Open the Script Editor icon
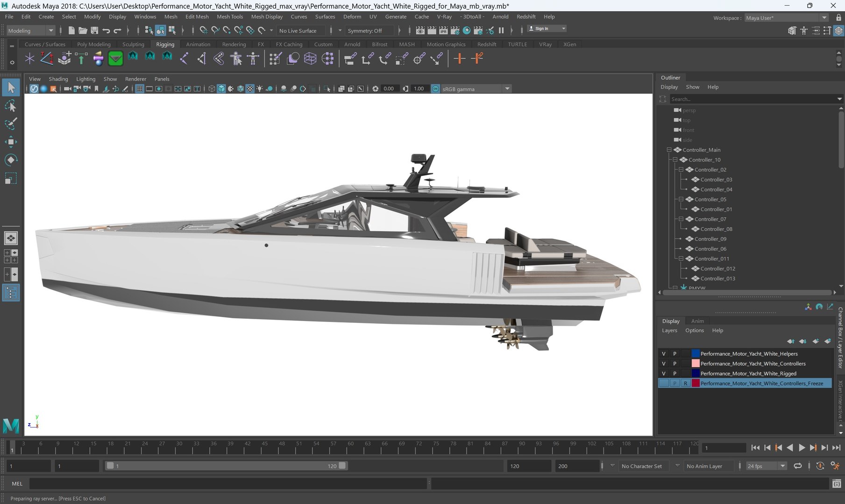 coord(837,484)
